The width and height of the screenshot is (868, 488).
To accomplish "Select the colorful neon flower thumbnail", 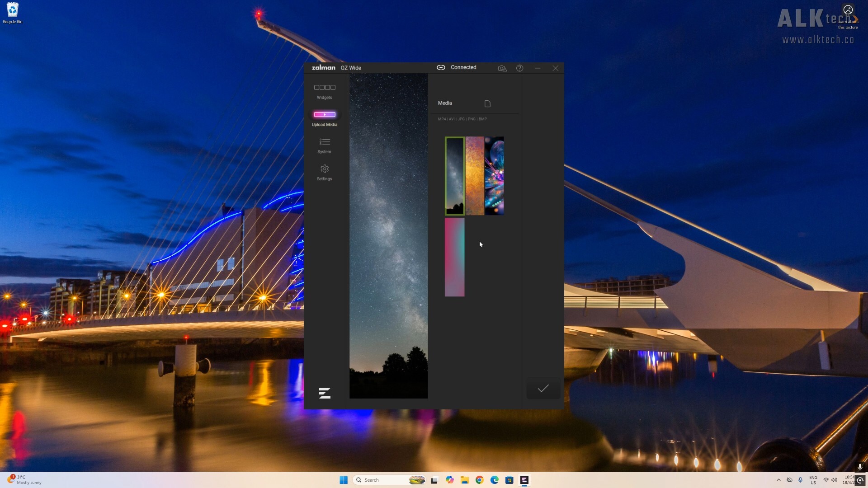I will (x=495, y=176).
